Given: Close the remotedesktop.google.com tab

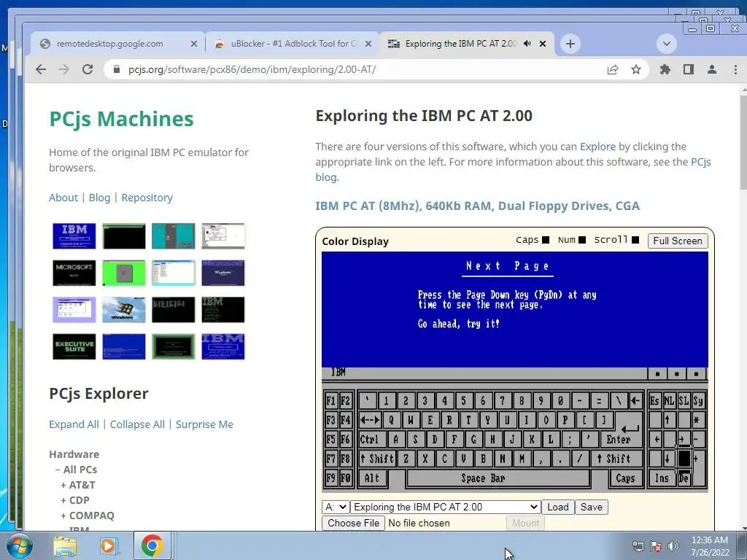Looking at the screenshot, I should (194, 44).
